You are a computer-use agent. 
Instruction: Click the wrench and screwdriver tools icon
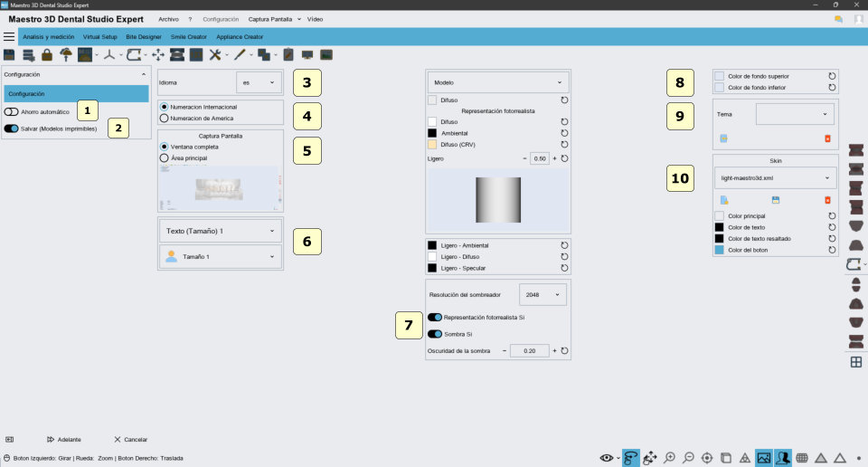coord(215,54)
